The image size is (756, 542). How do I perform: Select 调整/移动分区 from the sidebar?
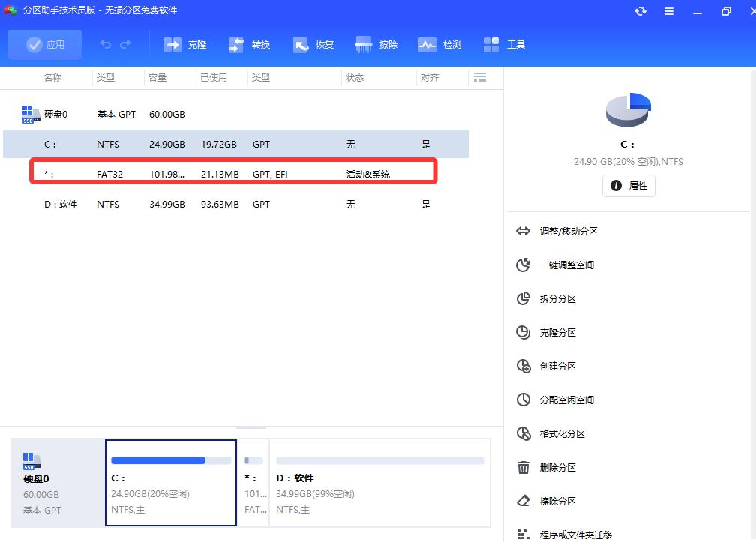(568, 231)
